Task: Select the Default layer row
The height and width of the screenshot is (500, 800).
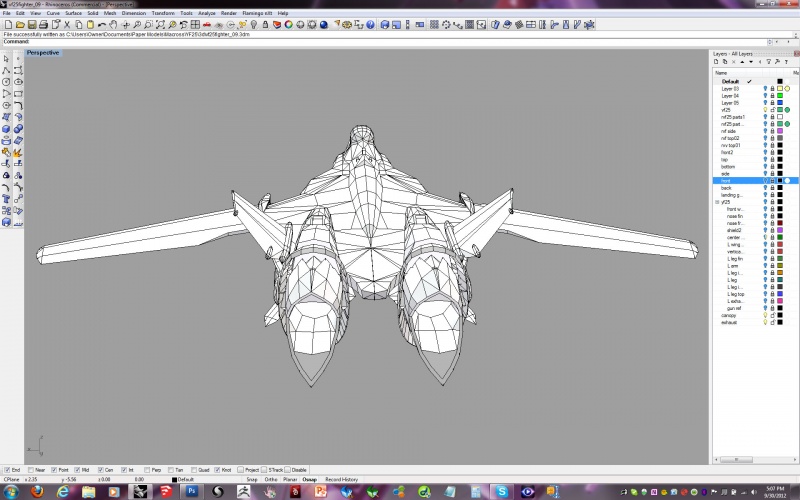Action: [755, 82]
